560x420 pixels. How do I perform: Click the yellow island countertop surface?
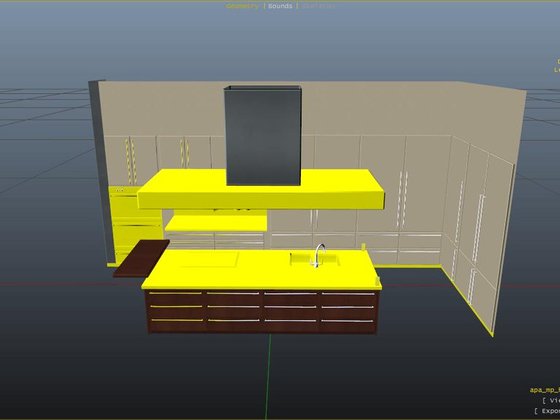tap(261, 269)
